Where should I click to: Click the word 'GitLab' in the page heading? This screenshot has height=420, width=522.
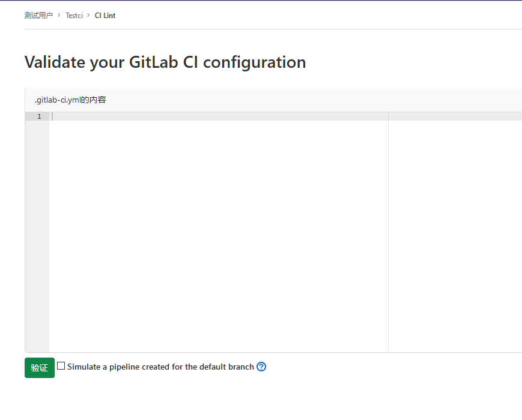click(153, 62)
